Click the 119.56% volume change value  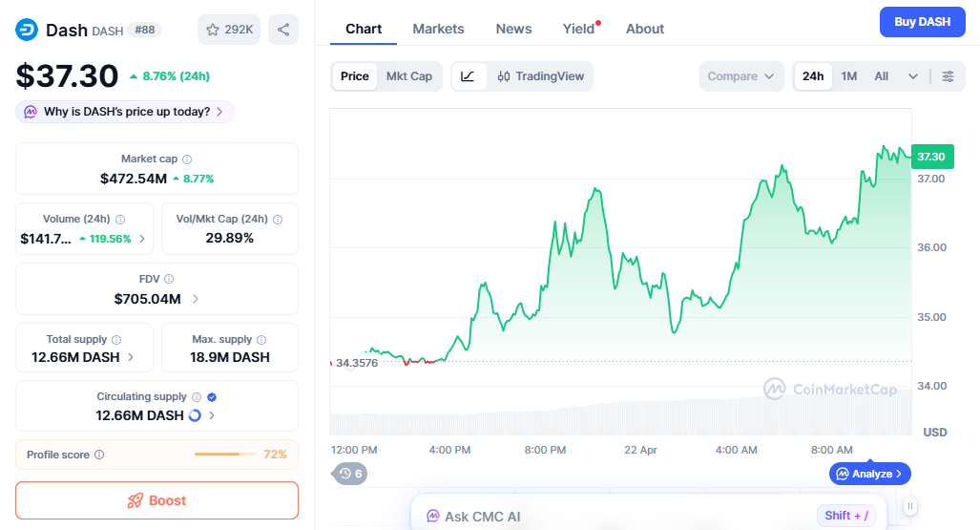tap(105, 239)
